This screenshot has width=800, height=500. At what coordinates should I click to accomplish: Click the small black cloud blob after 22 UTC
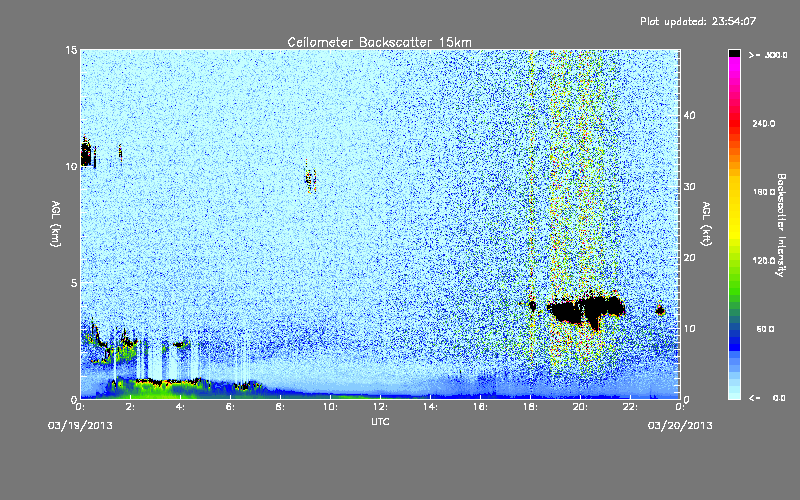pos(660,310)
